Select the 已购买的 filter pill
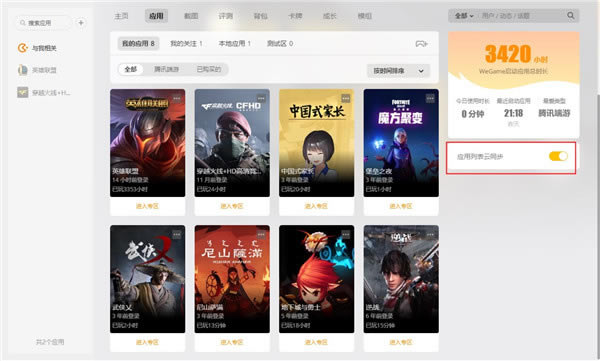Screen dimensions: 600x361 click(209, 69)
